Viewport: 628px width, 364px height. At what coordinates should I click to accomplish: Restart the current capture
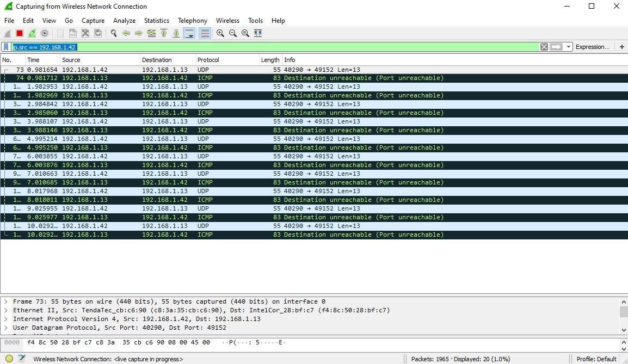pos(32,33)
